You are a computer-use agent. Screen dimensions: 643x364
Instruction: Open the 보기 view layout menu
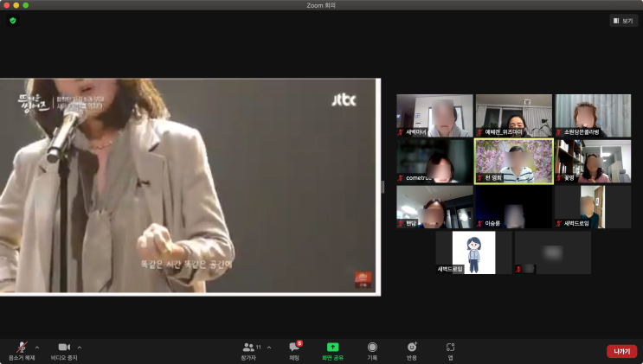coord(623,21)
